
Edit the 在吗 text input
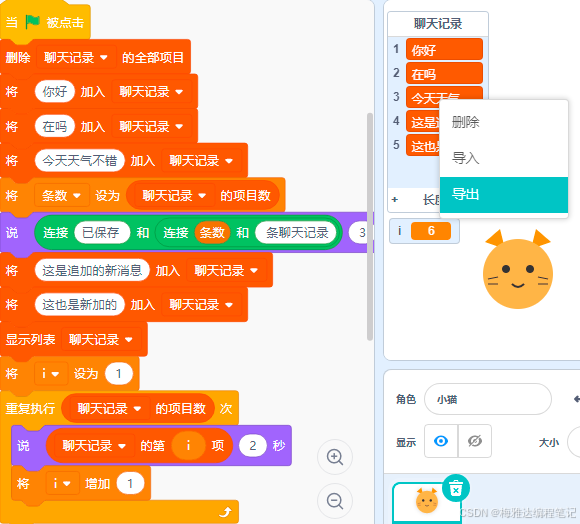click(x=55, y=126)
